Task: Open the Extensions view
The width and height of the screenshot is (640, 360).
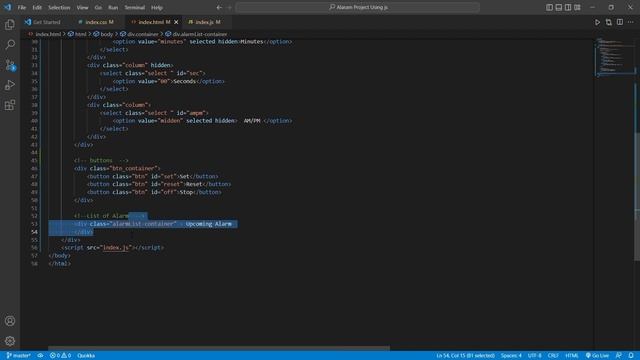Action: [x=10, y=105]
